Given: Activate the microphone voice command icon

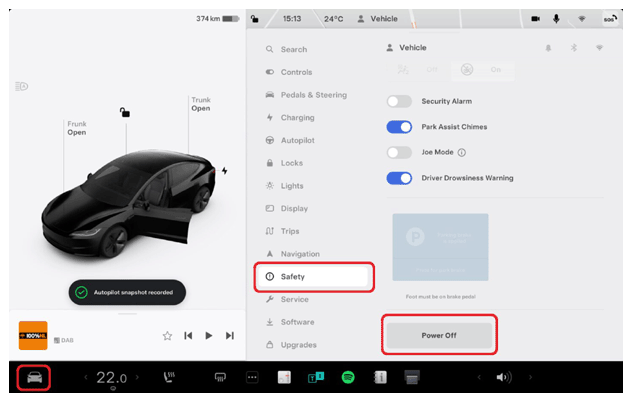Looking at the screenshot, I should (556, 19).
